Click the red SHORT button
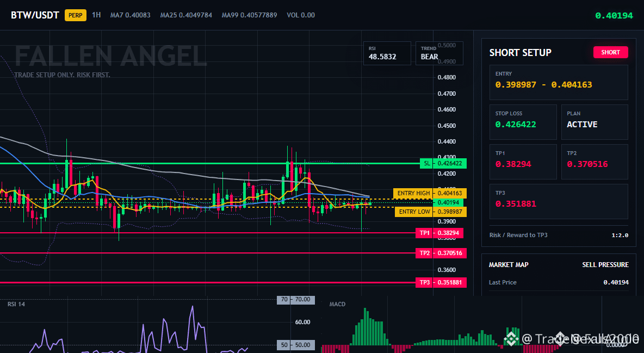The height and width of the screenshot is (353, 644). (x=610, y=52)
